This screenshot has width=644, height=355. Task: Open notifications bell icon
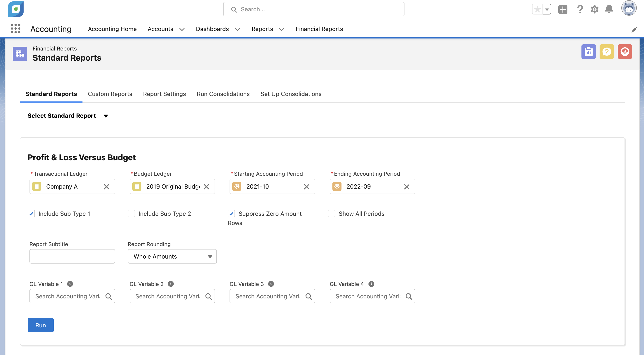pyautogui.click(x=609, y=9)
